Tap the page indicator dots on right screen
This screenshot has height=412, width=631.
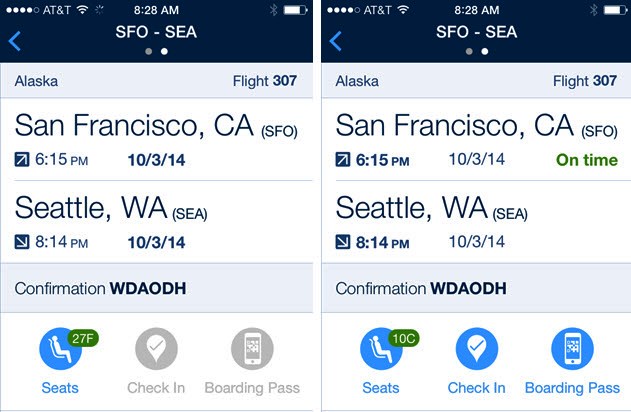point(477,50)
